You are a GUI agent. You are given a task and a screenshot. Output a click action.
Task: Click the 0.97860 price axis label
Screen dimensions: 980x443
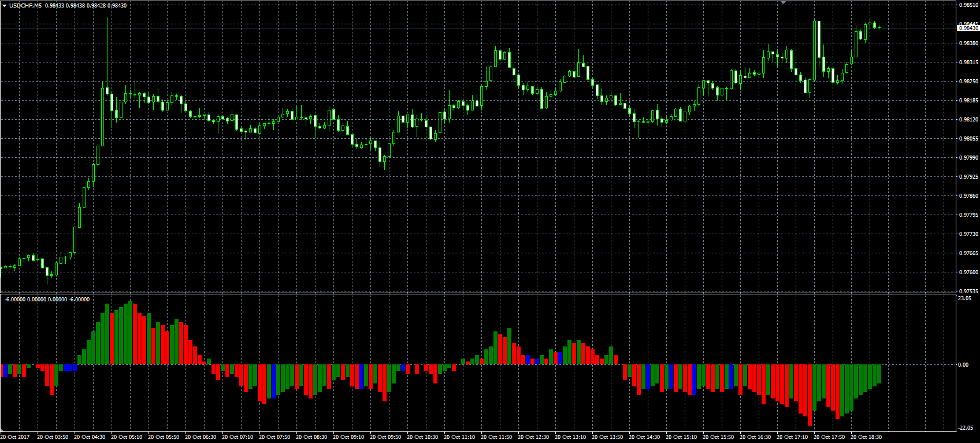(968, 196)
